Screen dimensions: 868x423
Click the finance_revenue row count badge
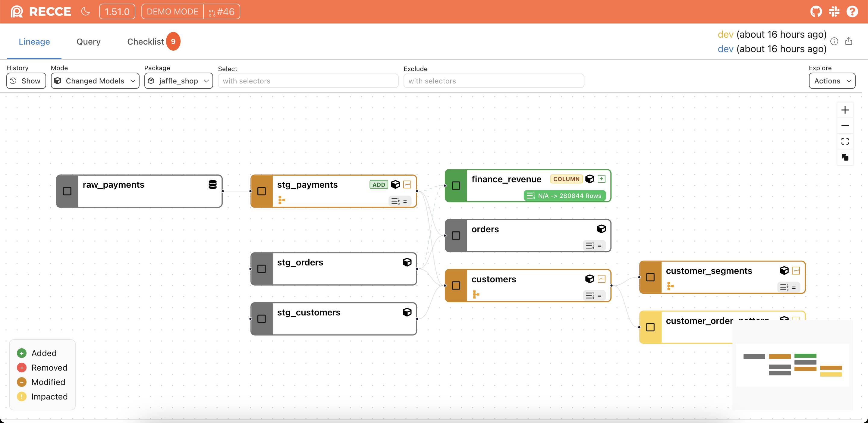click(x=565, y=196)
